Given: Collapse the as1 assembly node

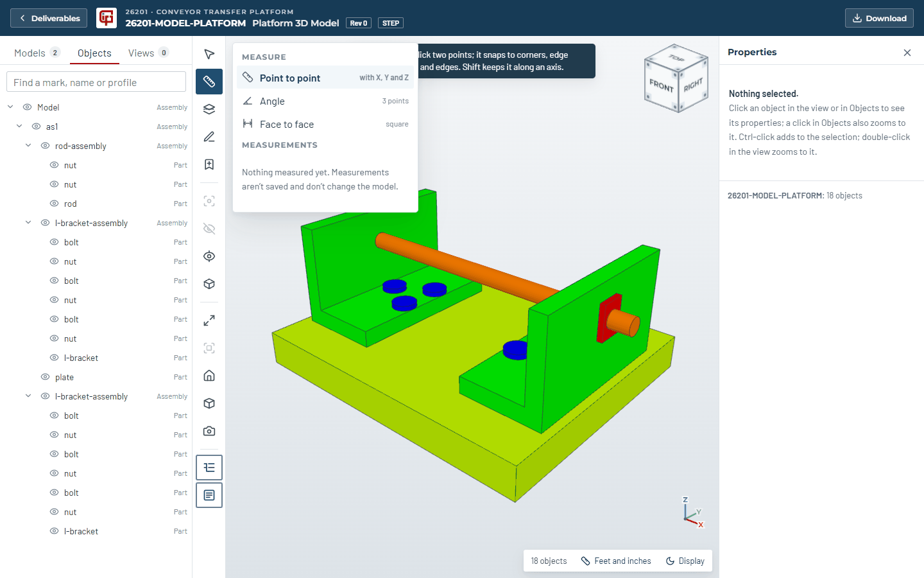Looking at the screenshot, I should pos(19,127).
